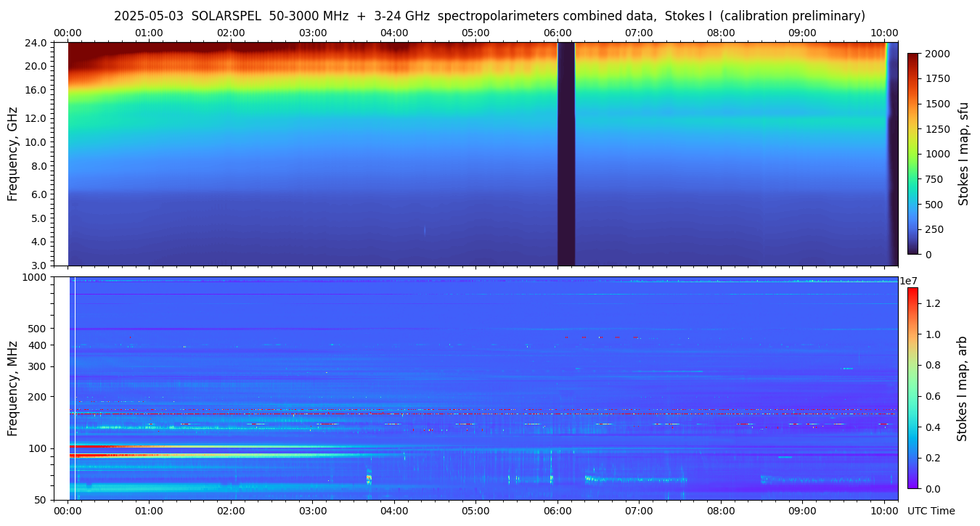
Task: Click the 05:00 tick label on the bottom time axis
Action: click(x=475, y=511)
